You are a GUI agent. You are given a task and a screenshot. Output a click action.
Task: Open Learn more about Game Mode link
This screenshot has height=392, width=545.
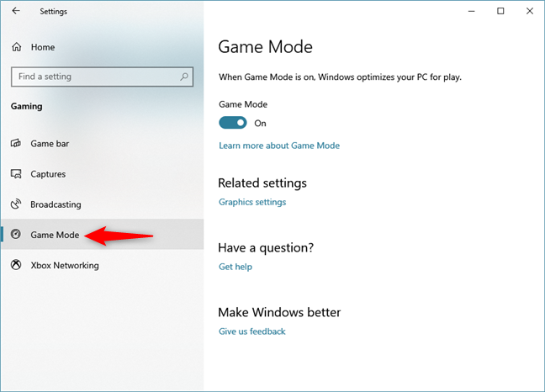coord(279,146)
